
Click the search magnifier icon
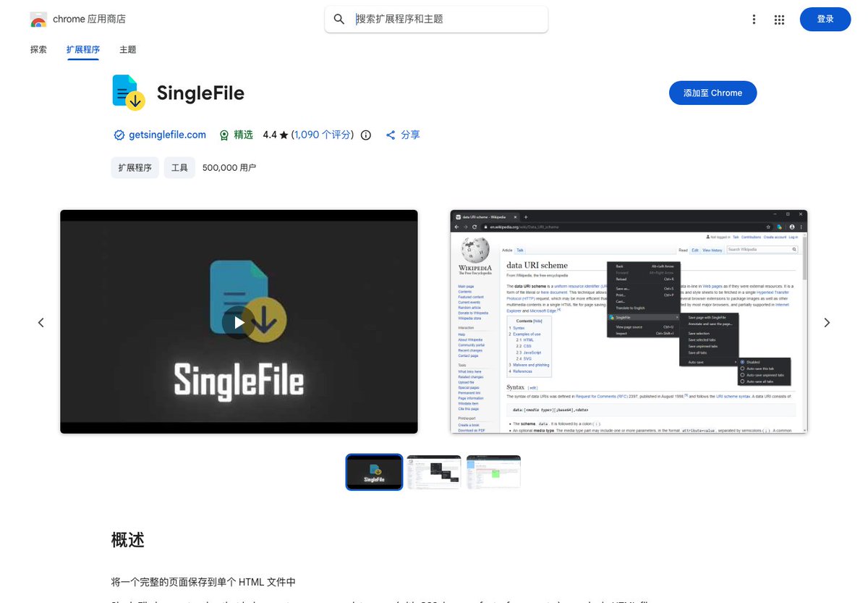(x=339, y=20)
